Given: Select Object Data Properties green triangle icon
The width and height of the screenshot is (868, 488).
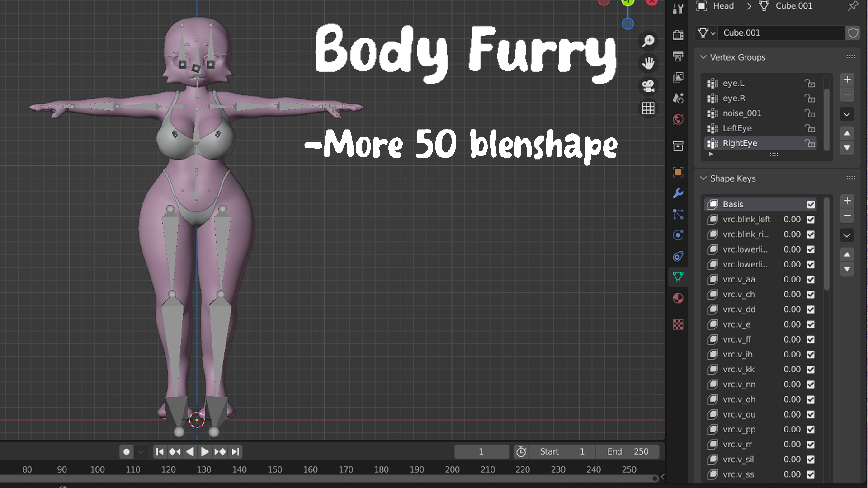Looking at the screenshot, I should (x=678, y=277).
